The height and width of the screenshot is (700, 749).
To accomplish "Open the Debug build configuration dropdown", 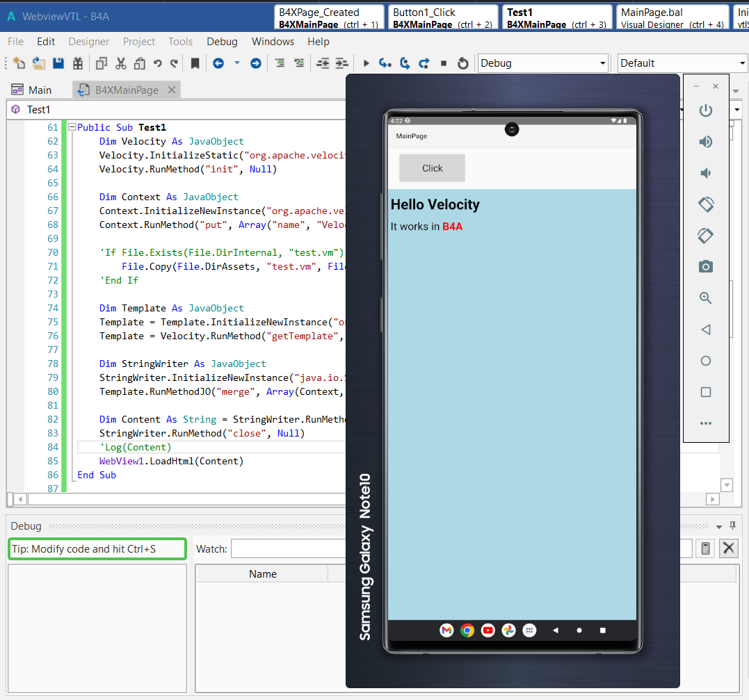I will (x=604, y=63).
